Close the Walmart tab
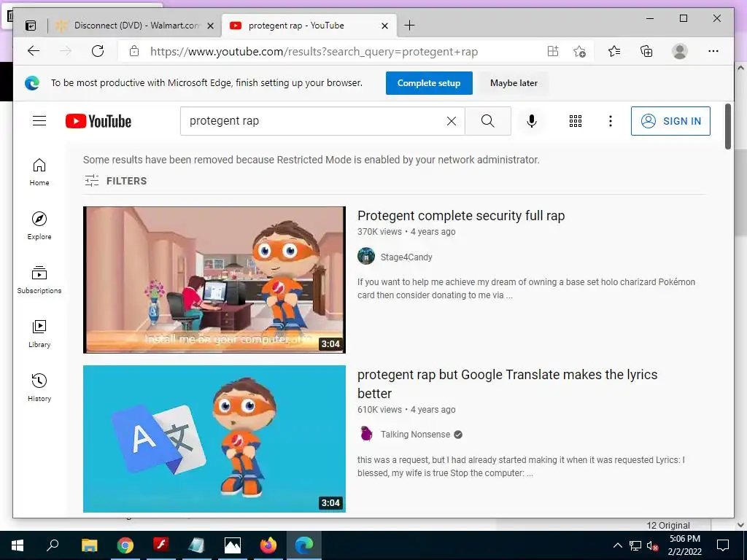 (x=210, y=26)
